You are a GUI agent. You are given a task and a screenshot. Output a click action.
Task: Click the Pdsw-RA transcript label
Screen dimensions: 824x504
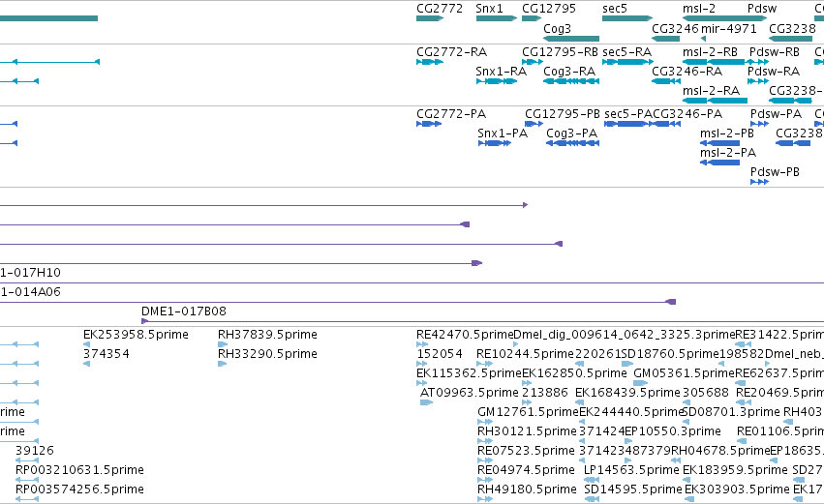pyautogui.click(x=774, y=72)
